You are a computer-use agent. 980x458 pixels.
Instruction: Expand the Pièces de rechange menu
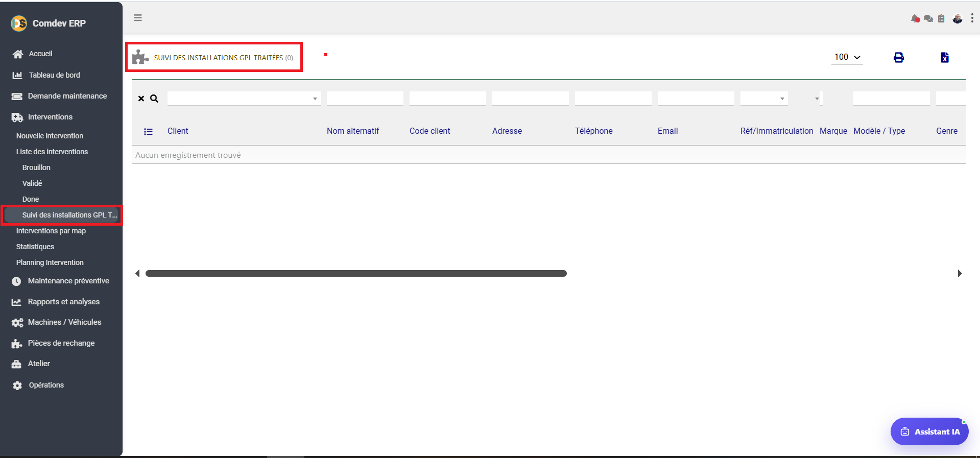pyautogui.click(x=61, y=343)
